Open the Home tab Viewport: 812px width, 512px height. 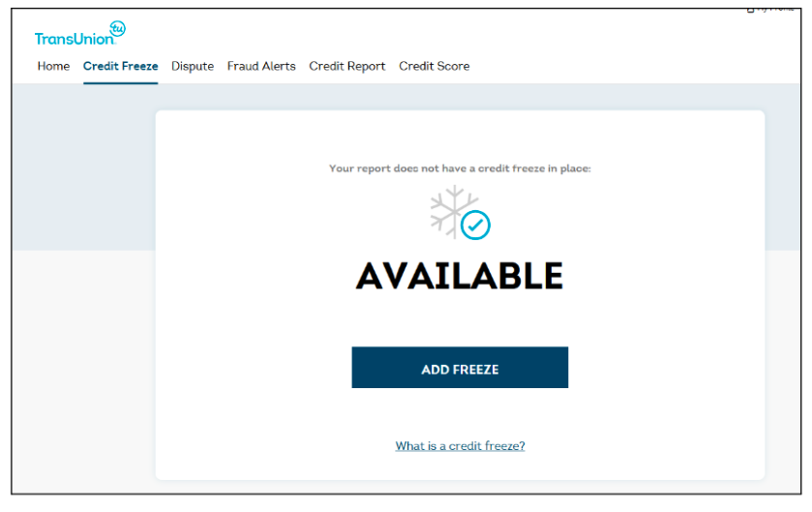[53, 66]
